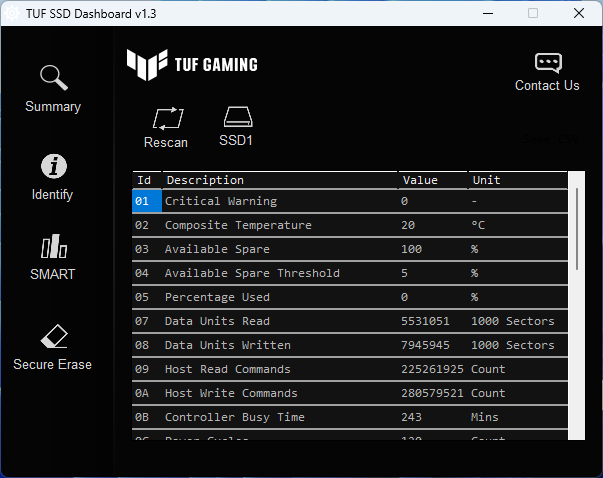Click the value 5531051
Screen dimensions: 603x478
pyautogui.click(x=425, y=321)
